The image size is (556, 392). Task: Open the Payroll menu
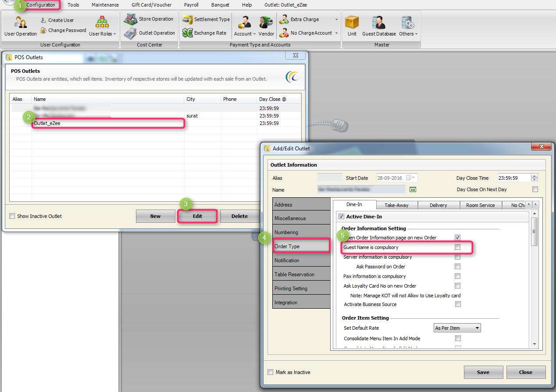pos(191,5)
